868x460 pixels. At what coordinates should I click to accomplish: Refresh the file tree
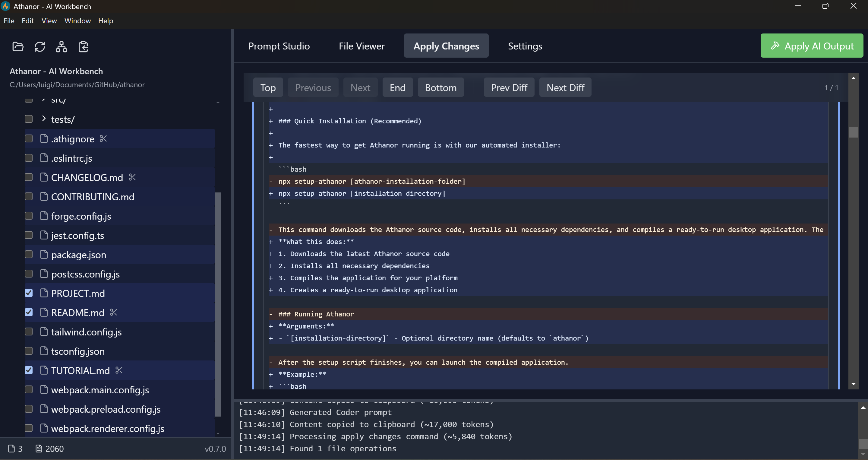(40, 47)
